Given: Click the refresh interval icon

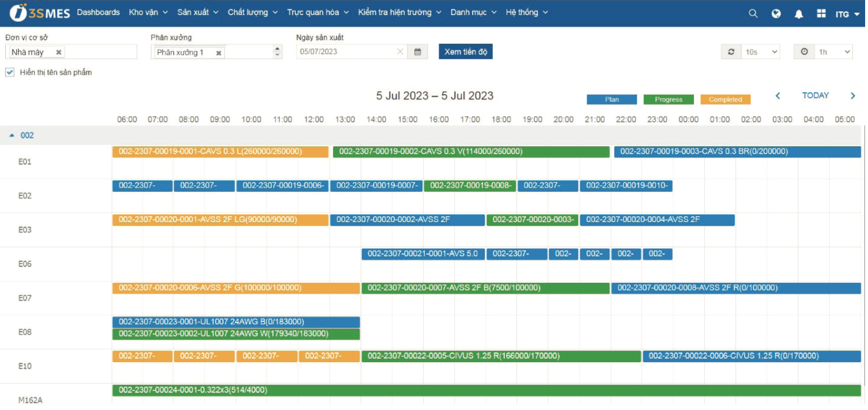Looking at the screenshot, I should point(731,52).
